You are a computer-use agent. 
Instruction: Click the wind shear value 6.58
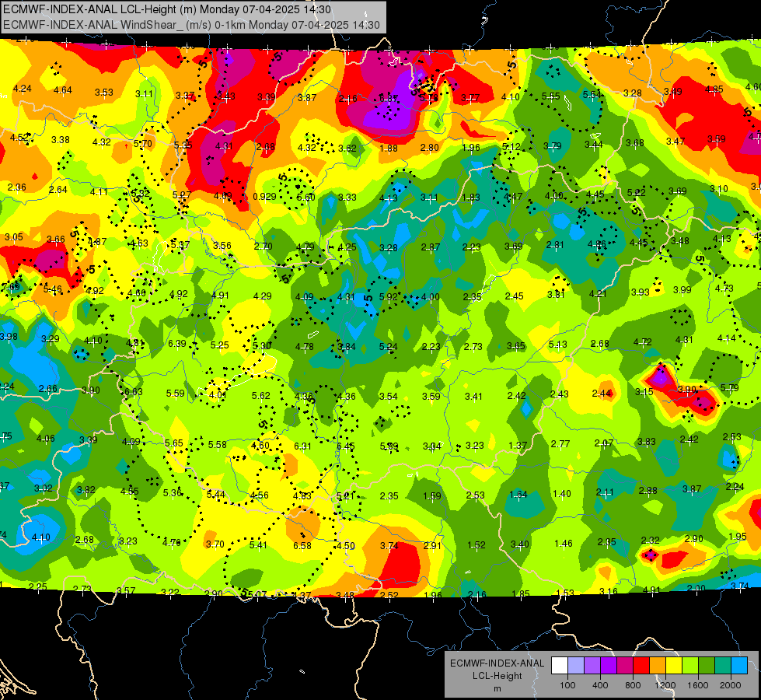pos(302,546)
